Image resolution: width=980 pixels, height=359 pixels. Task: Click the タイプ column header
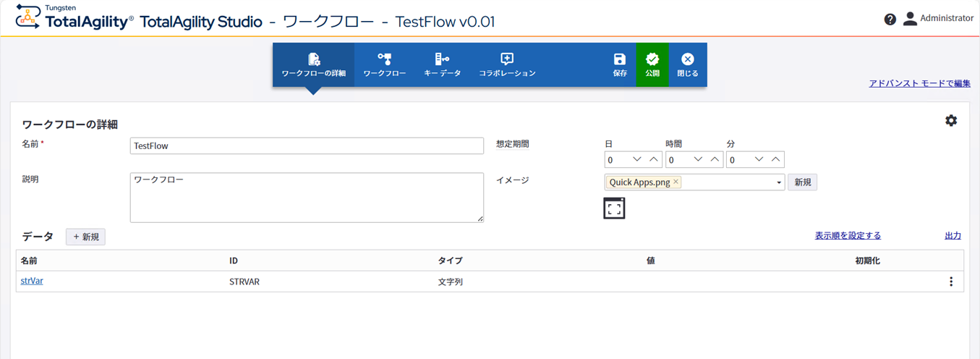click(x=450, y=261)
